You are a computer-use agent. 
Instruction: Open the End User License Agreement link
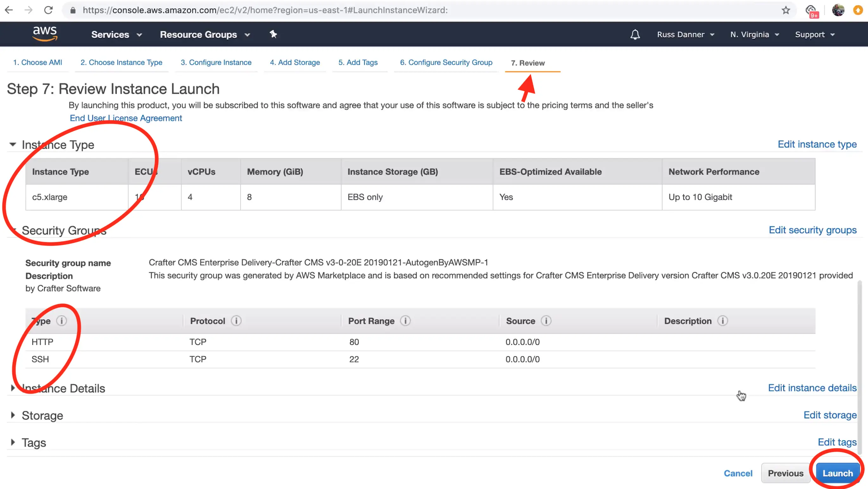[126, 118]
